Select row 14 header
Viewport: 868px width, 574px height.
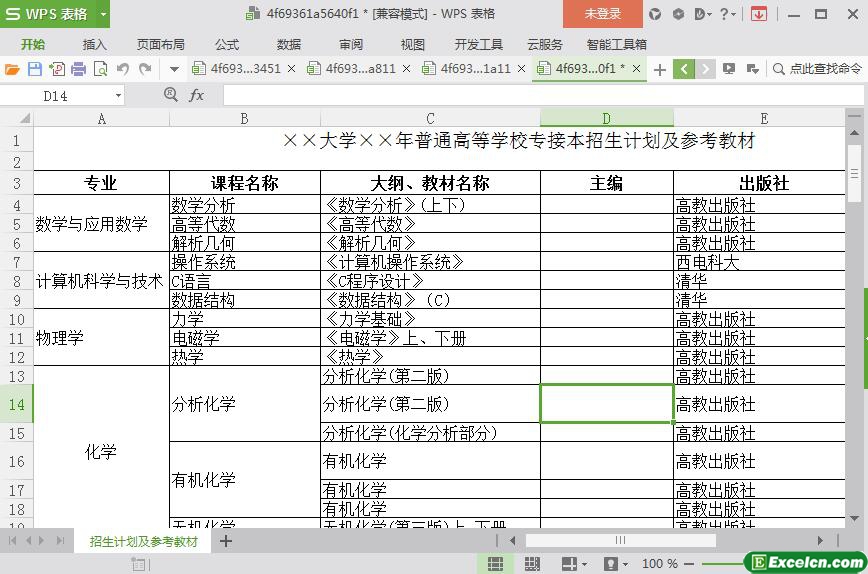tap(17, 404)
